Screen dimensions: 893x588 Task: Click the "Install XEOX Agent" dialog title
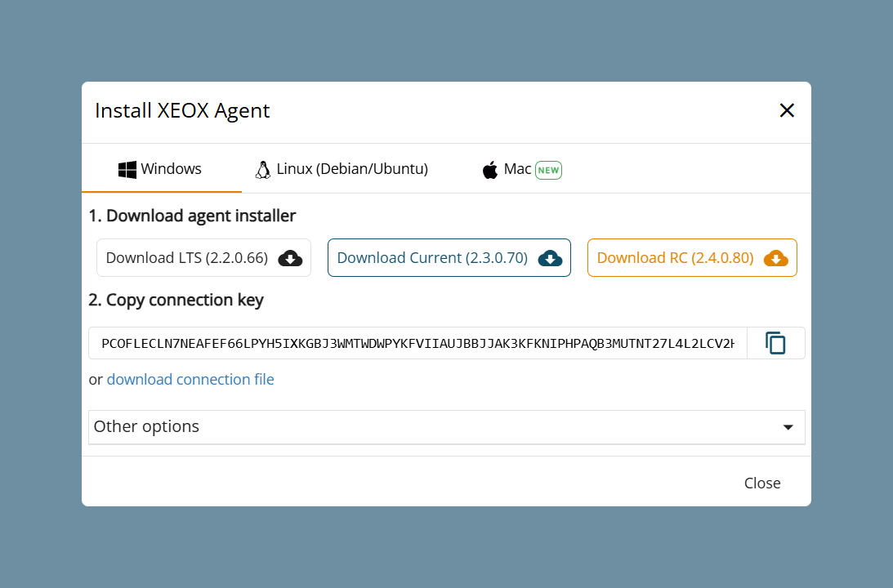pos(182,110)
